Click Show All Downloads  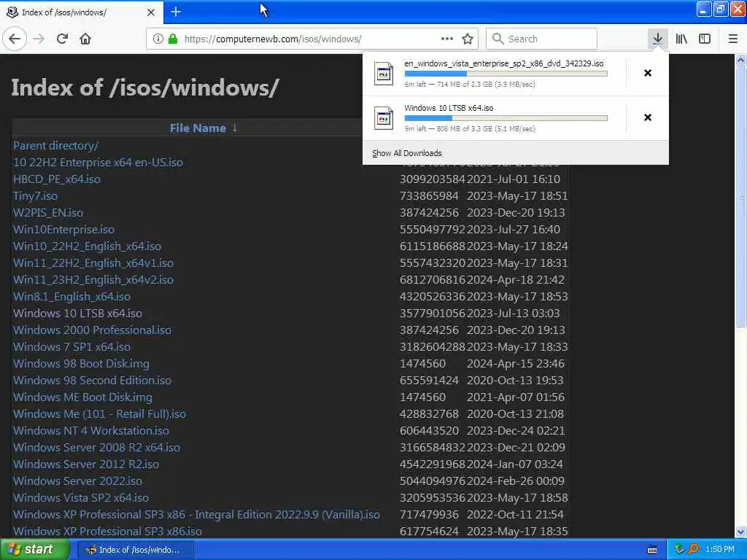[407, 153]
